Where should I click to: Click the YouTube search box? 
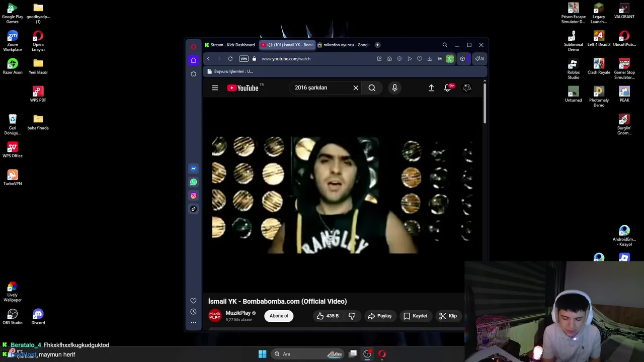322,88
